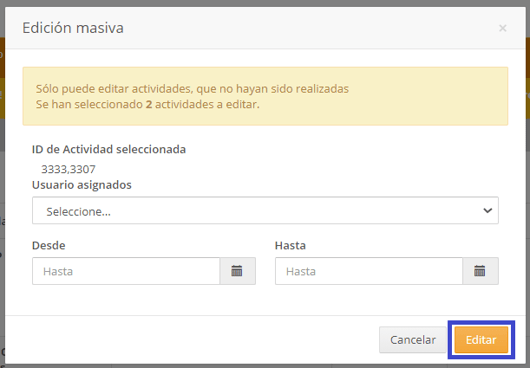Click the Desde label
This screenshot has width=530, height=368.
[x=49, y=245]
